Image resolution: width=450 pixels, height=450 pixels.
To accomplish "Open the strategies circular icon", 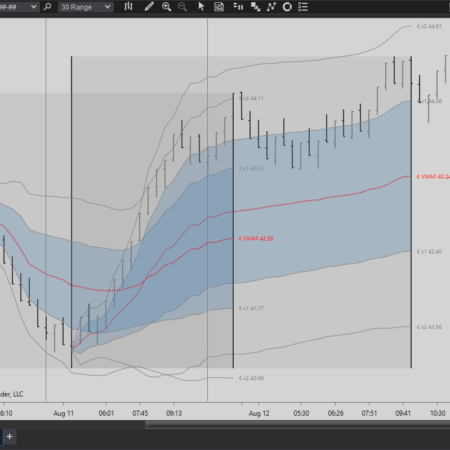I will [287, 7].
